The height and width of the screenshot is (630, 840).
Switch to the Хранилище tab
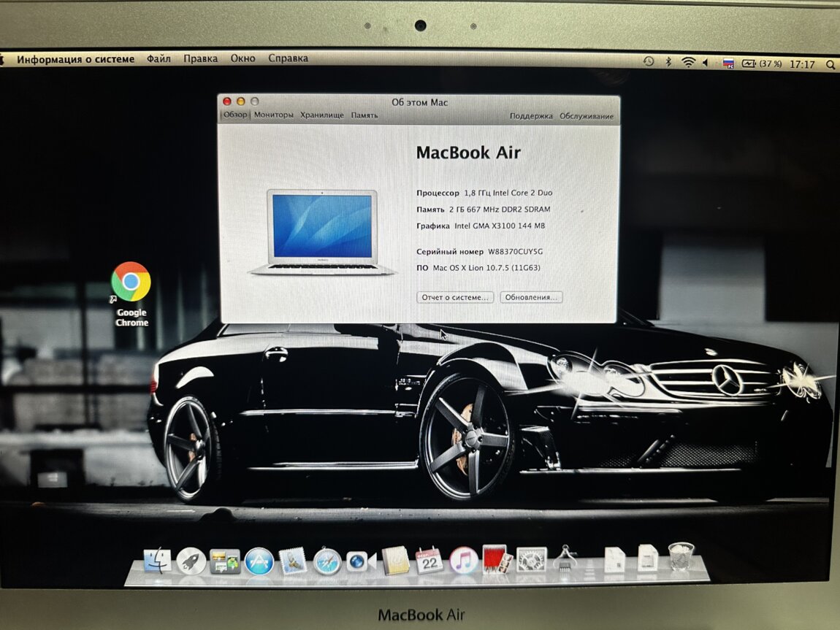[321, 115]
